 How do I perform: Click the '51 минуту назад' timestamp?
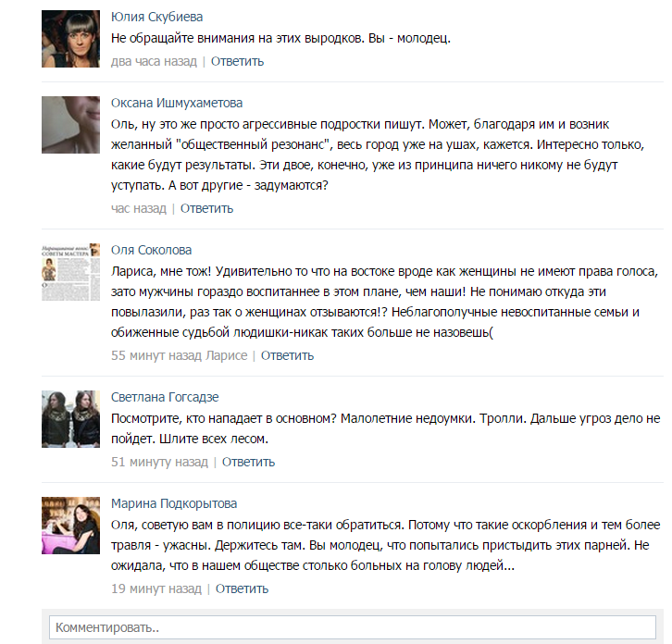(x=159, y=462)
